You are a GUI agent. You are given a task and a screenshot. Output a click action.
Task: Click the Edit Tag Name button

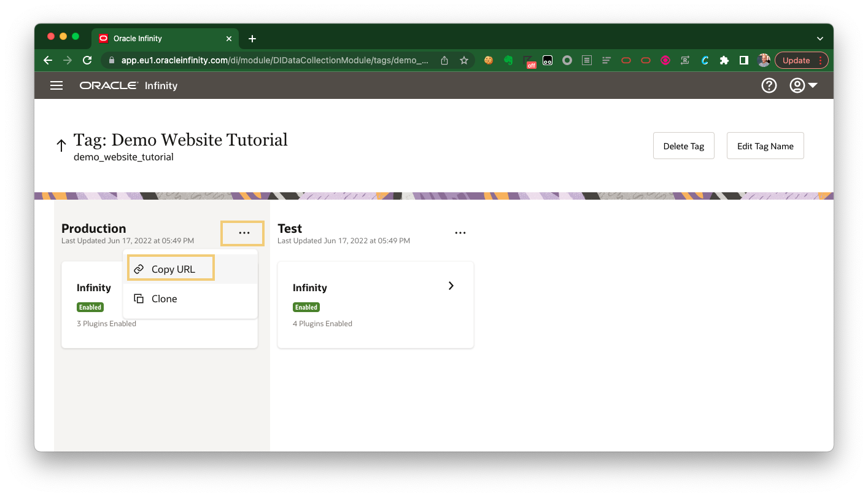click(765, 146)
